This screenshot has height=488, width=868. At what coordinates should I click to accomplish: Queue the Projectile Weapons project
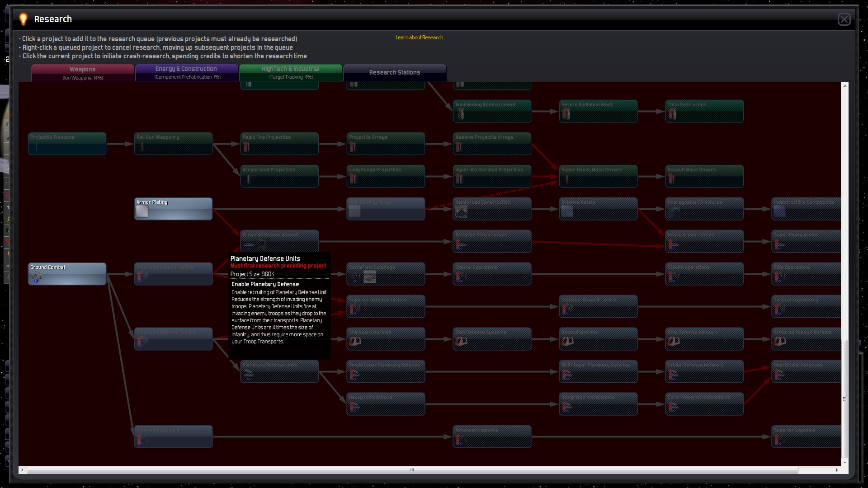(x=67, y=144)
